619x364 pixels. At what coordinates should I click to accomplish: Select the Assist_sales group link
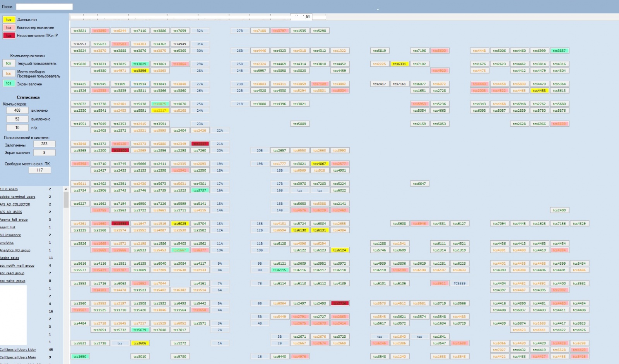coord(10,258)
